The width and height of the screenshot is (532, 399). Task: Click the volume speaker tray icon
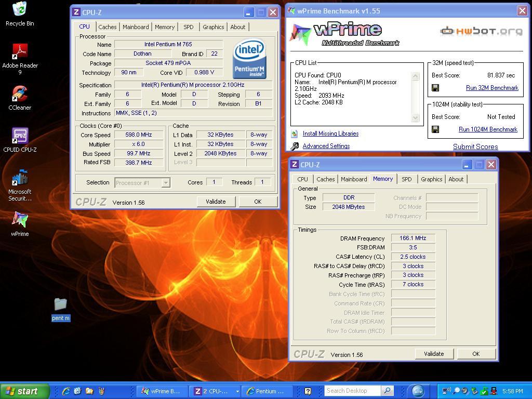pyautogui.click(x=465, y=391)
